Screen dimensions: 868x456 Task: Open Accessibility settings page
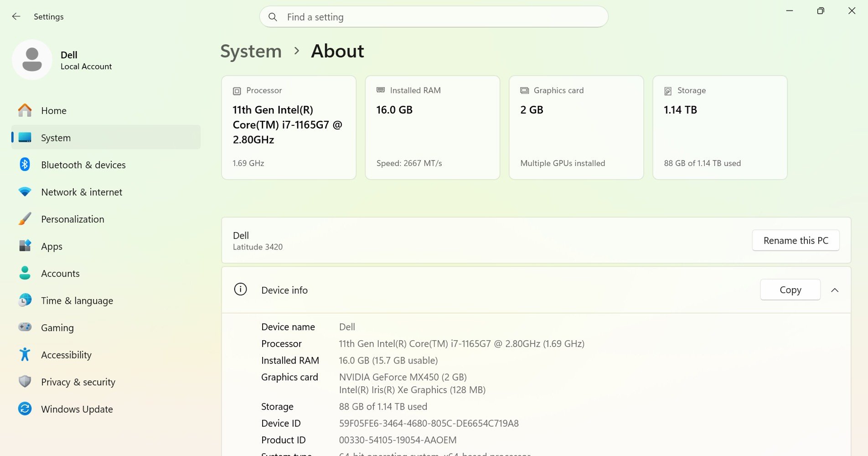click(106, 355)
